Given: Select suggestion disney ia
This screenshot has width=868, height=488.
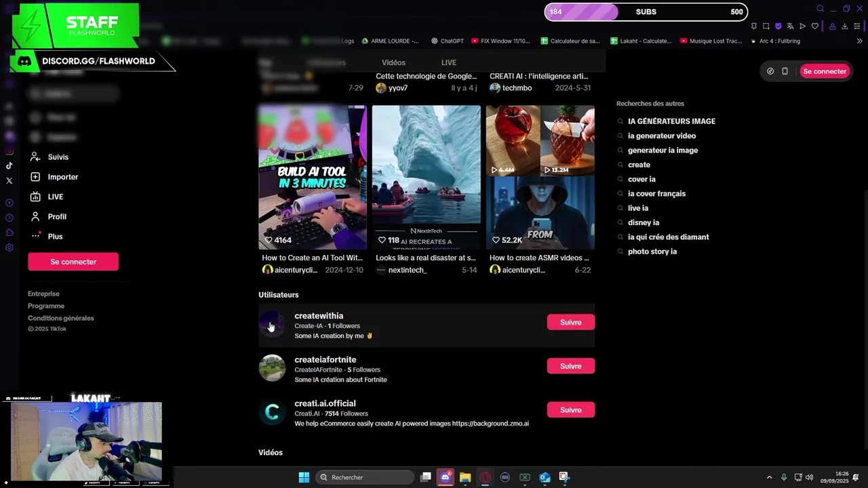Looking at the screenshot, I should [x=644, y=223].
